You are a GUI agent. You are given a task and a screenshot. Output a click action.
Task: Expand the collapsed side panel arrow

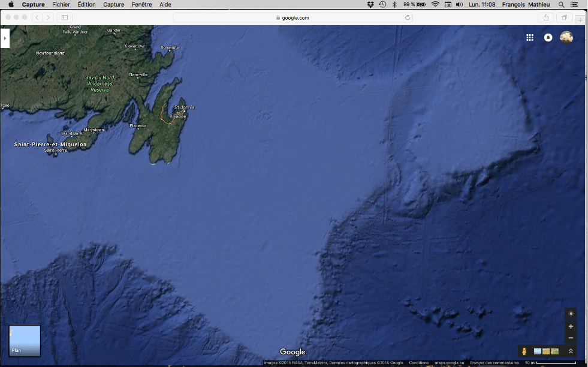point(4,38)
